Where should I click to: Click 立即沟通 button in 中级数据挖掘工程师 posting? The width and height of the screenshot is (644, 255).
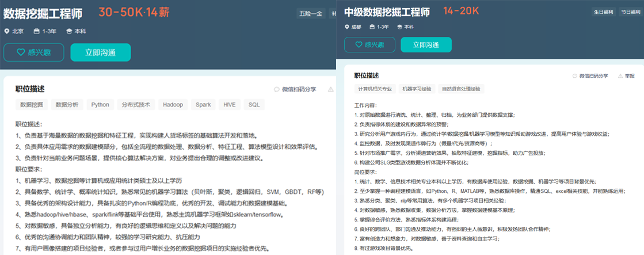point(426,45)
